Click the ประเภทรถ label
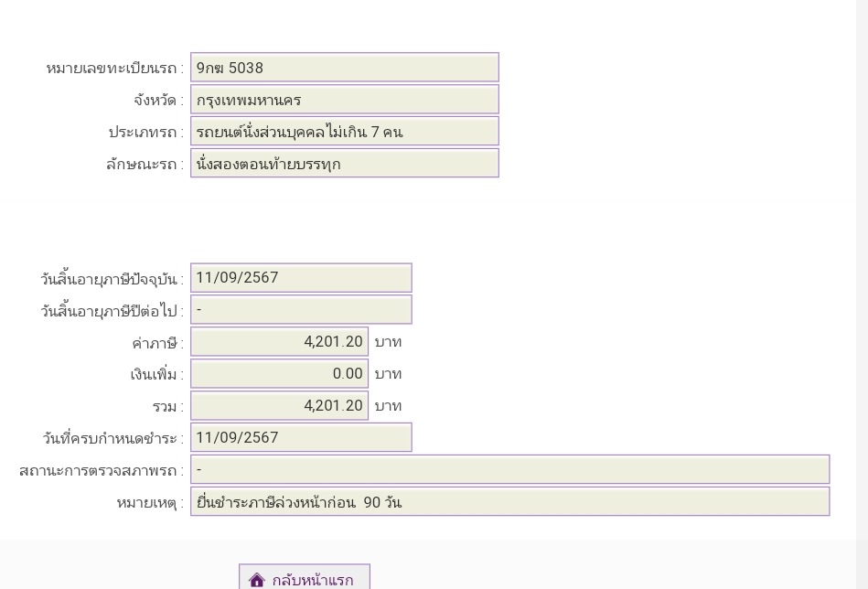 pyautogui.click(x=146, y=133)
